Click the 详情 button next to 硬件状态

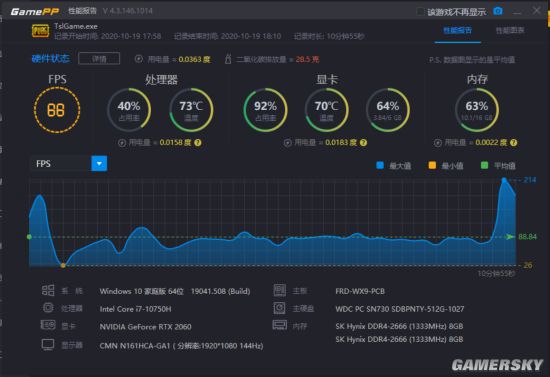pyautogui.click(x=99, y=59)
